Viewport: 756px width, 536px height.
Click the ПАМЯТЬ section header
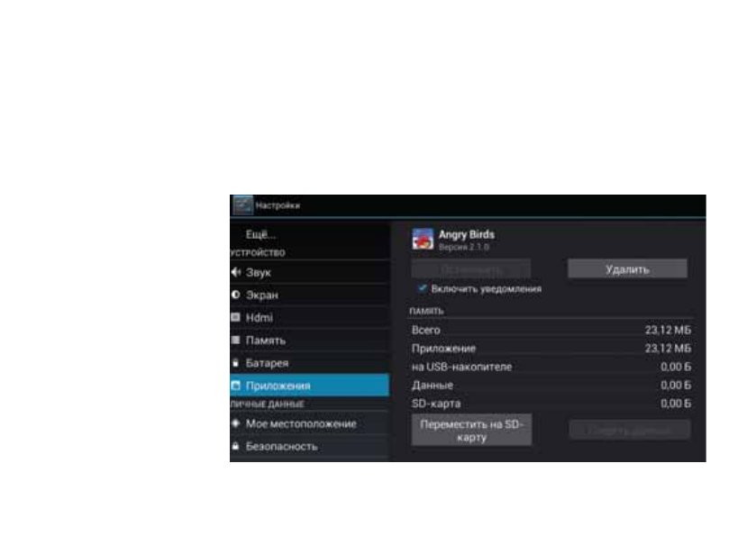pyautogui.click(x=426, y=311)
